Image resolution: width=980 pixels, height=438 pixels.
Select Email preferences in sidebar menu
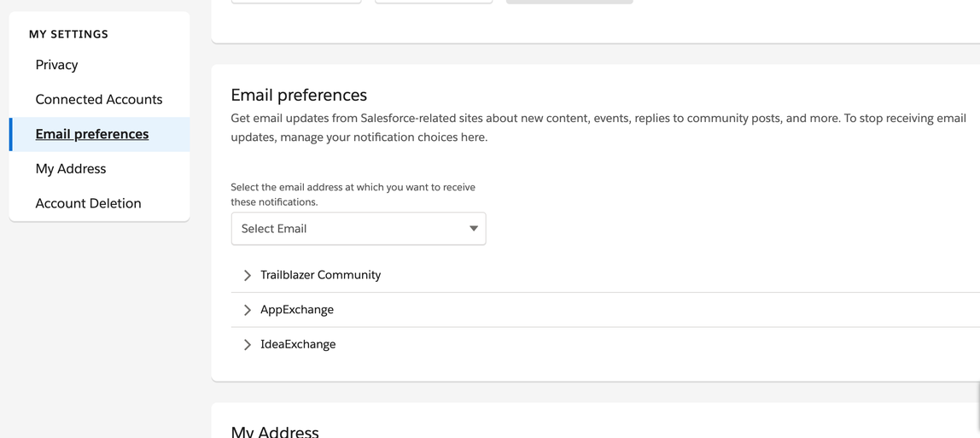(x=92, y=134)
